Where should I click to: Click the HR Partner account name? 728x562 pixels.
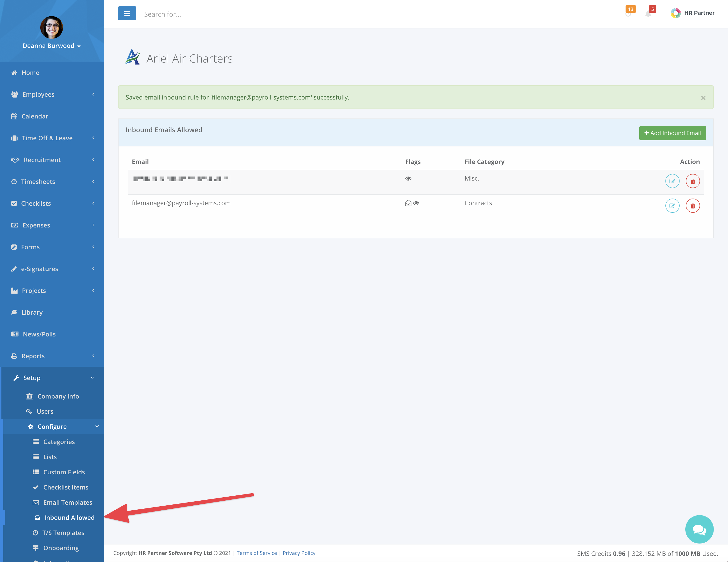(x=699, y=13)
